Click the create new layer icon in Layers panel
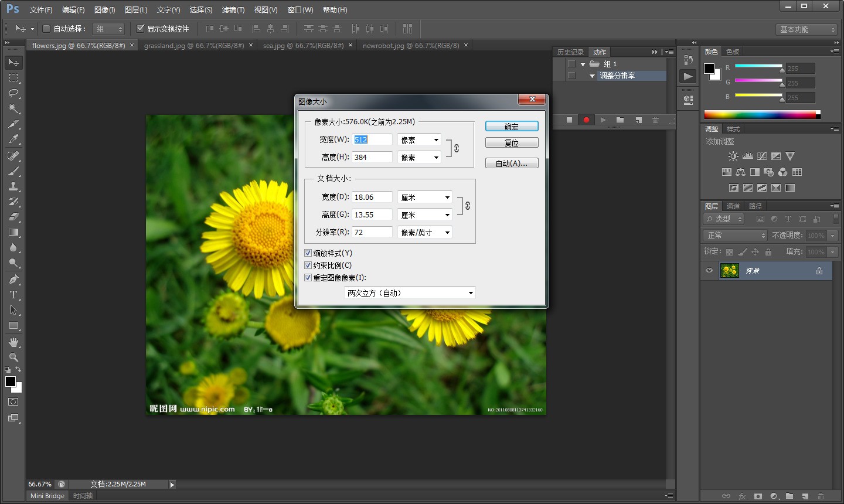The height and width of the screenshot is (504, 844). 805,496
